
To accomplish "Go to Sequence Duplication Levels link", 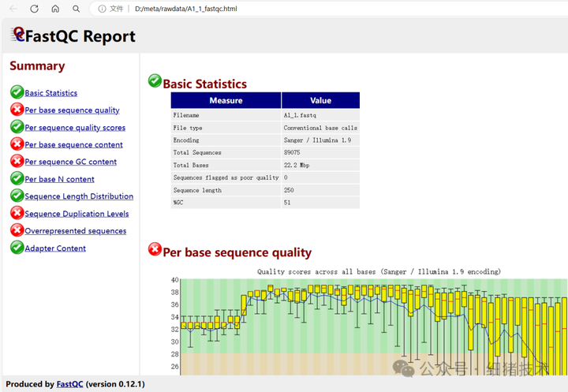I will 77,214.
